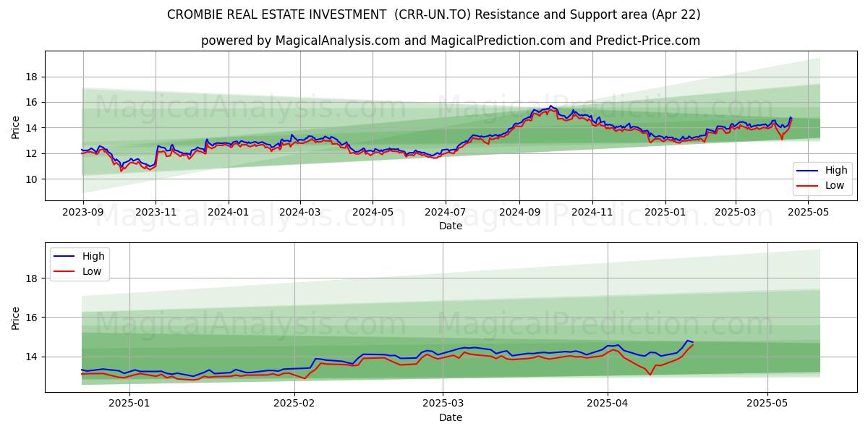Click the 14 price tick on the bottom chart
The image size is (868, 434).
[33, 357]
